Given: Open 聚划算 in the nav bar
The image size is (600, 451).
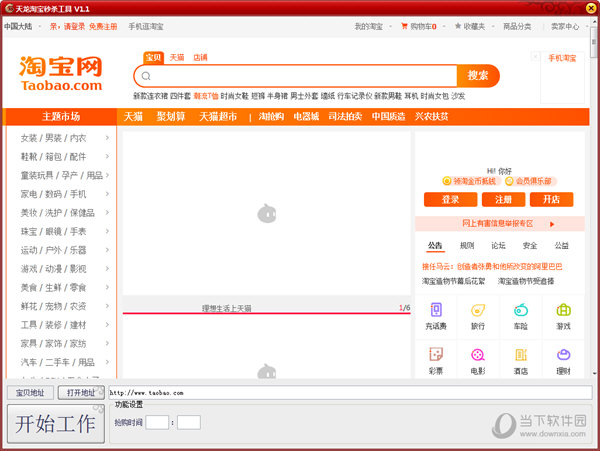Looking at the screenshot, I should click(x=171, y=117).
